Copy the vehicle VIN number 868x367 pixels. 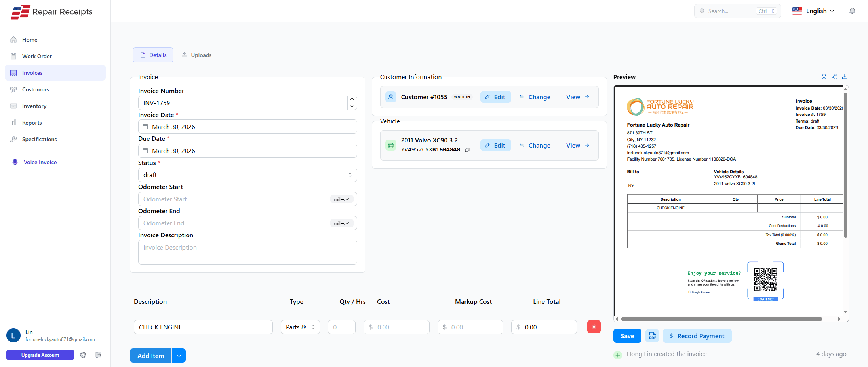(467, 150)
